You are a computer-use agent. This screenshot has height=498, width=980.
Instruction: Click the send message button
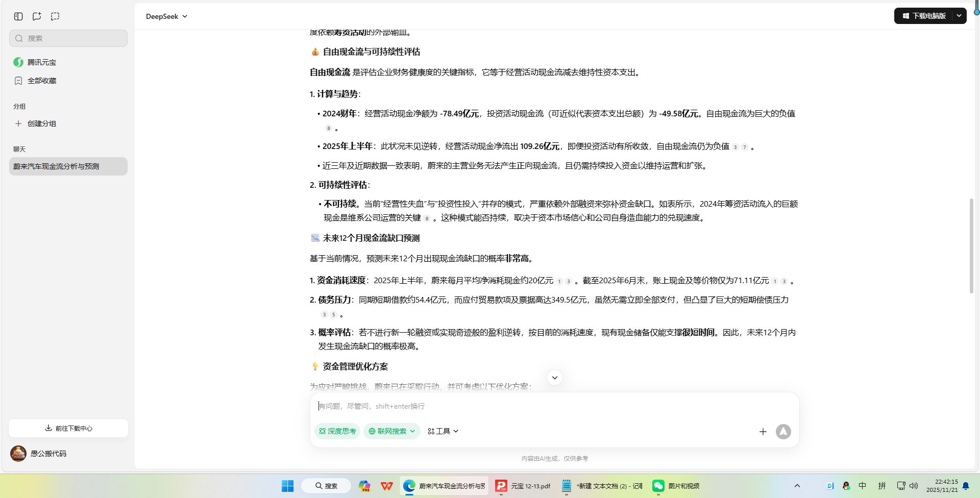coord(783,431)
